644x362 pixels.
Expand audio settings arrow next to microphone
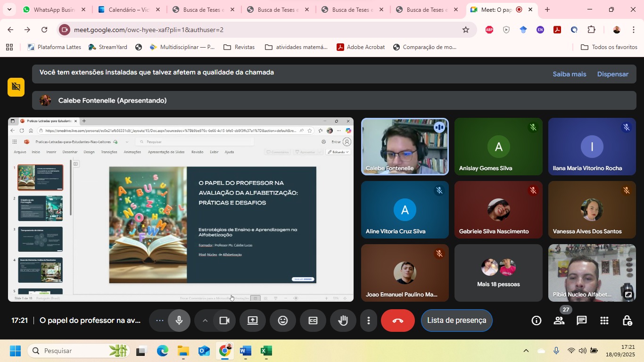click(205, 321)
